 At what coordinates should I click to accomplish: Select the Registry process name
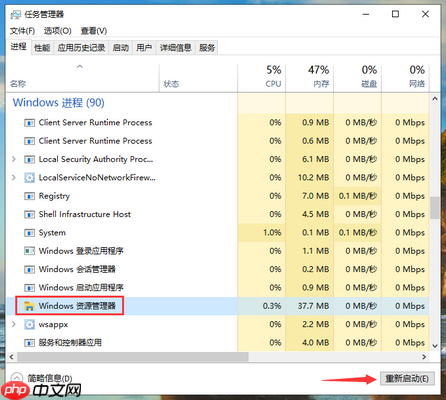point(54,196)
